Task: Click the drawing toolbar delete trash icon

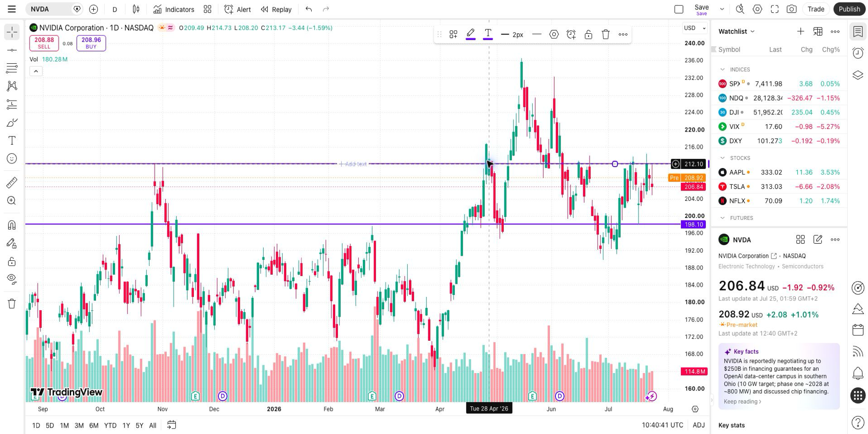Action: point(606,34)
